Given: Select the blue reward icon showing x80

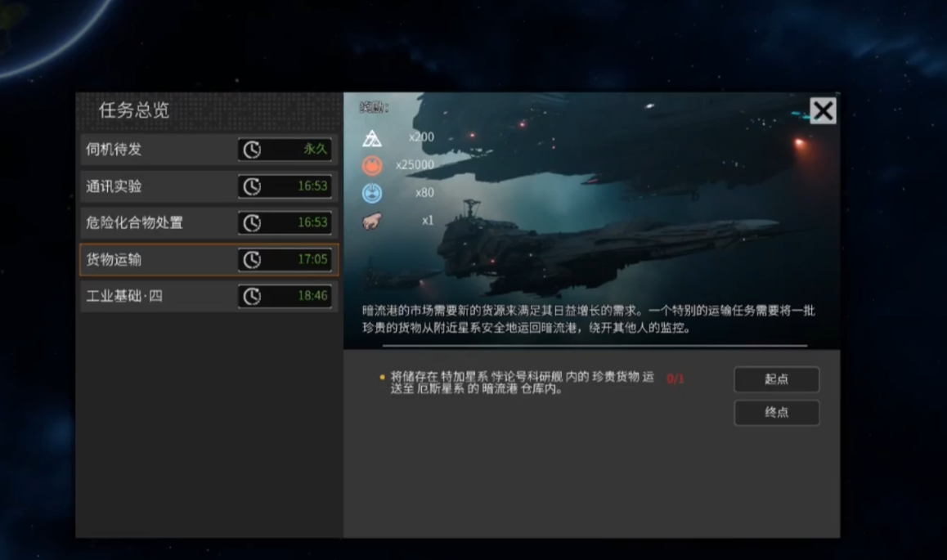Looking at the screenshot, I should click(x=372, y=193).
